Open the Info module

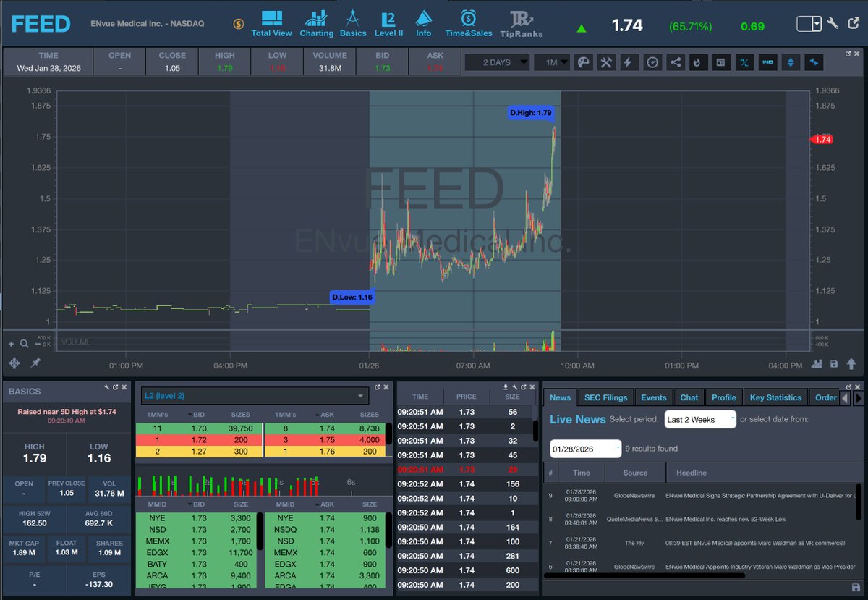pyautogui.click(x=424, y=24)
